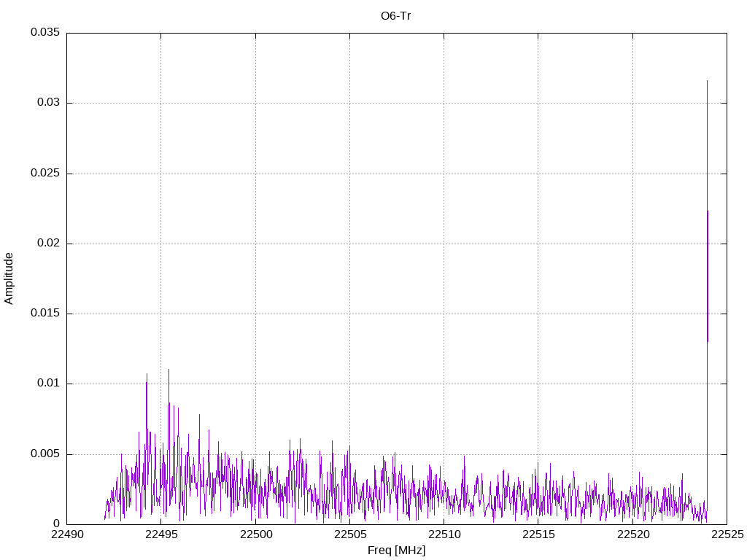The width and height of the screenshot is (747, 560).
Task: Click the Freq [MHz] x-axis label
Action: point(396,551)
